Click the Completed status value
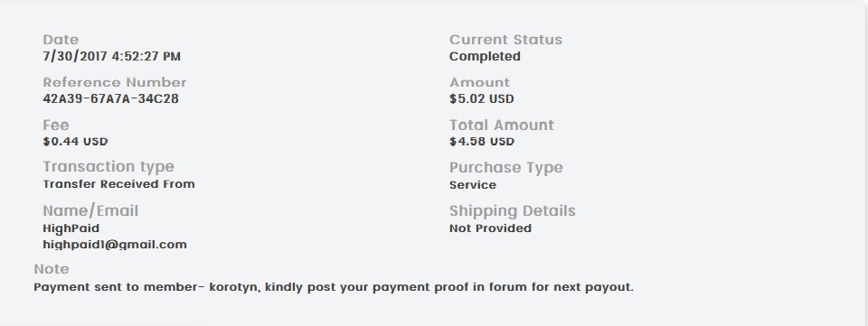Viewport: 868px width, 326px height. [485, 56]
